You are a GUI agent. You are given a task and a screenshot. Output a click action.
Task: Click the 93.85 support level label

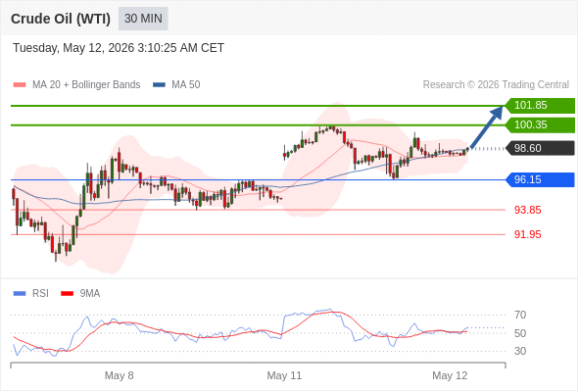pos(527,210)
